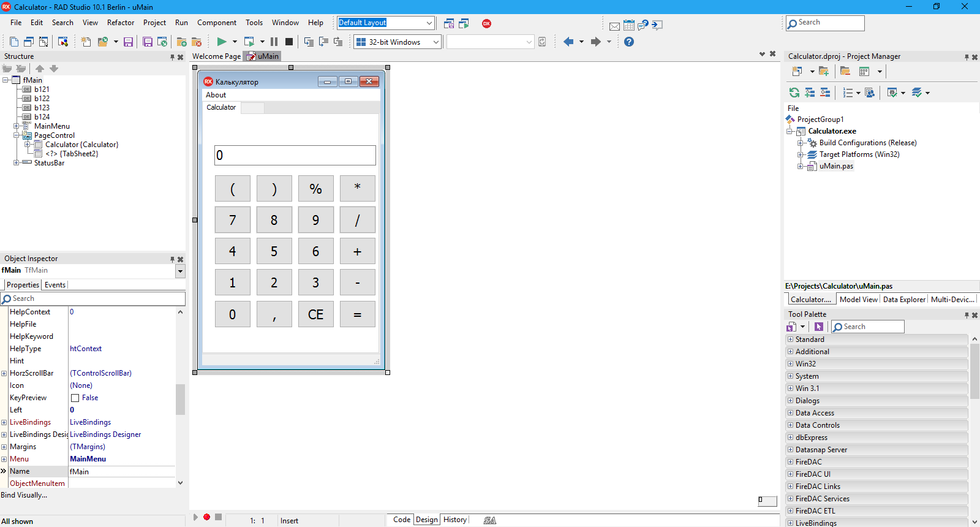Screen dimensions: 980x527
Task: Click the Pause program icon
Action: pos(274,42)
